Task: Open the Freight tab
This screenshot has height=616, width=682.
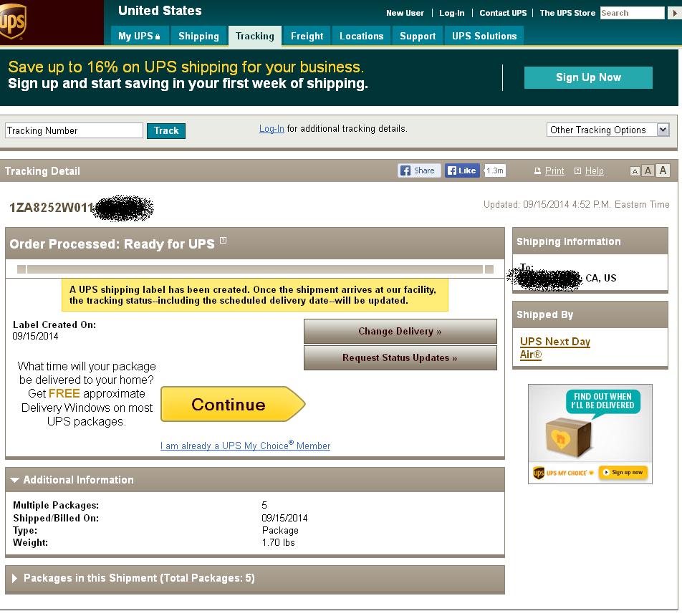Action: (x=307, y=36)
